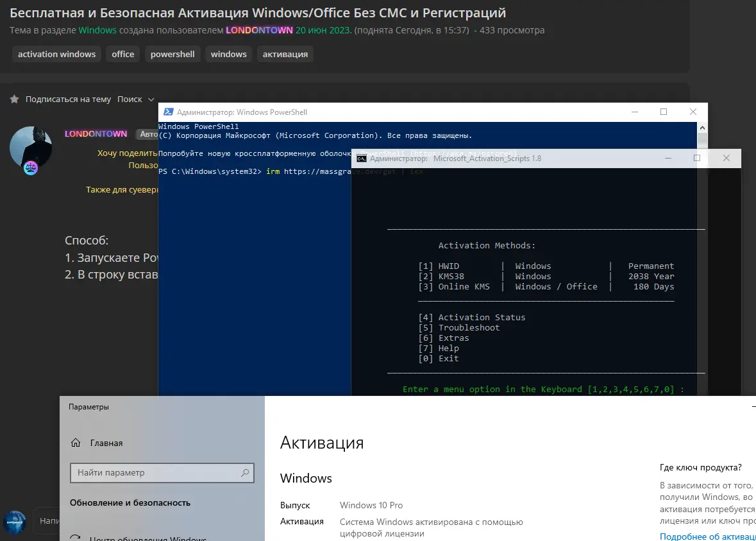Click the Подробнее об активации link
The width and height of the screenshot is (756, 541).
point(707,537)
